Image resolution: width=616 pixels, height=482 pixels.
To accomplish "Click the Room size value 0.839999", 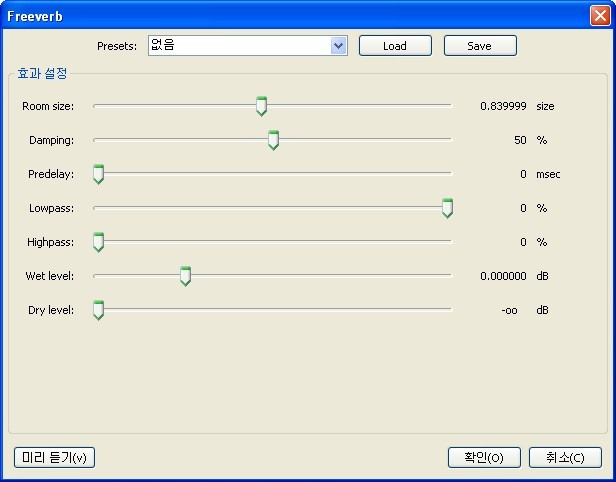I will tap(503, 106).
